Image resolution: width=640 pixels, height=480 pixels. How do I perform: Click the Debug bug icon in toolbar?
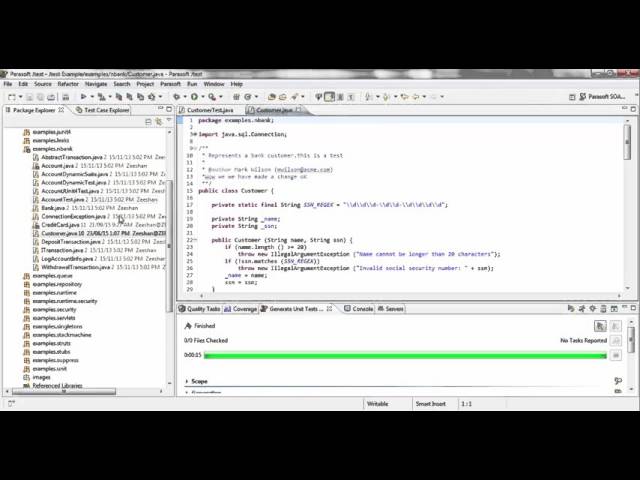tap(176, 97)
